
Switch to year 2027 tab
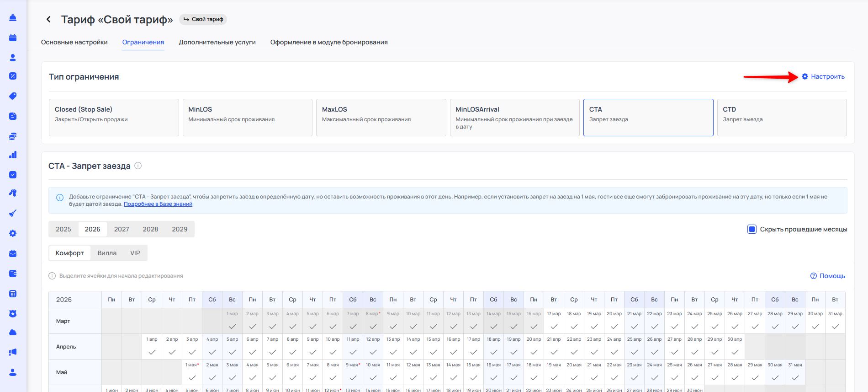(122, 229)
